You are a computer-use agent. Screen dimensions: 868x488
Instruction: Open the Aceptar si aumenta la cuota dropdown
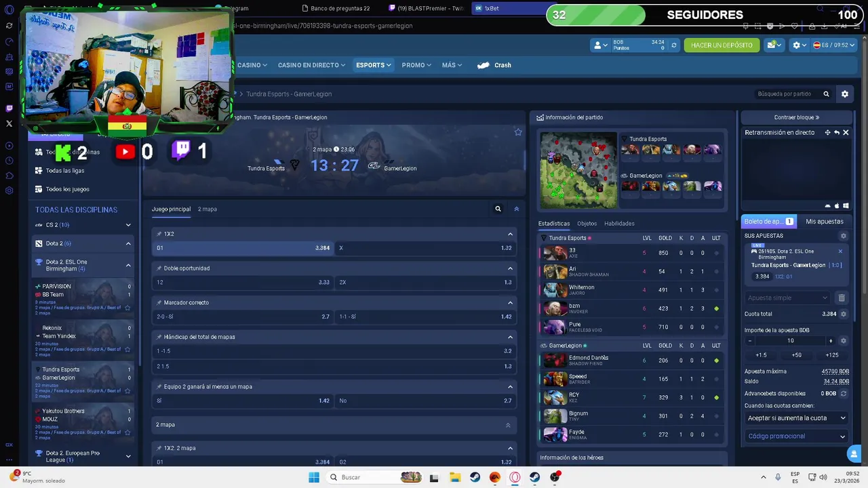796,418
